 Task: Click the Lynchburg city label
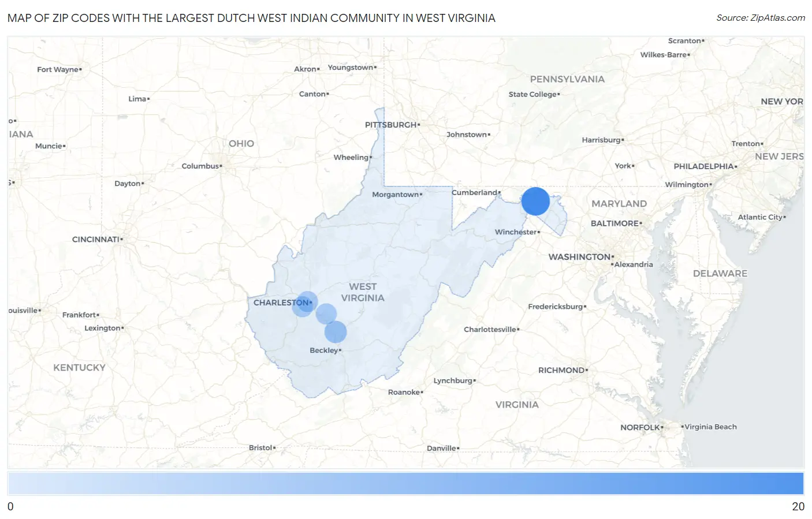pos(453,380)
